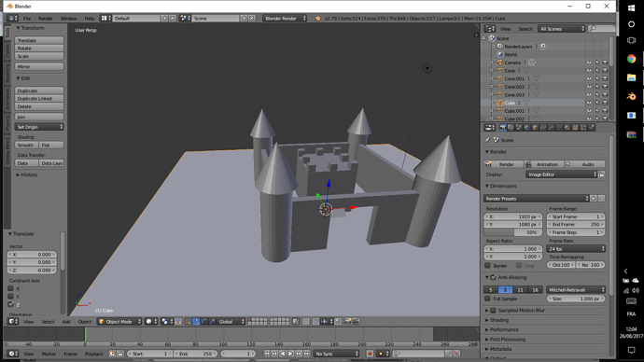The image size is (644, 362).
Task: Toggle the Z constraint axis checkbox
Action: pos(10,304)
